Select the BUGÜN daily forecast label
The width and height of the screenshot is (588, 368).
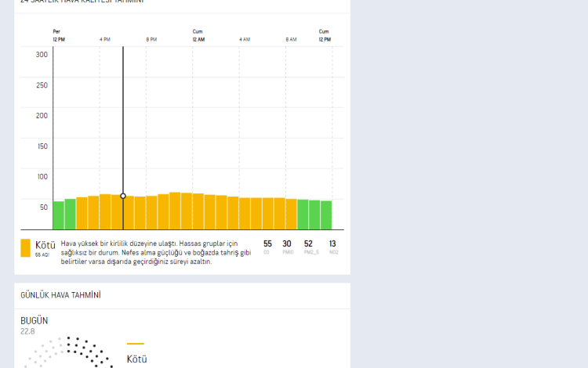tap(34, 321)
